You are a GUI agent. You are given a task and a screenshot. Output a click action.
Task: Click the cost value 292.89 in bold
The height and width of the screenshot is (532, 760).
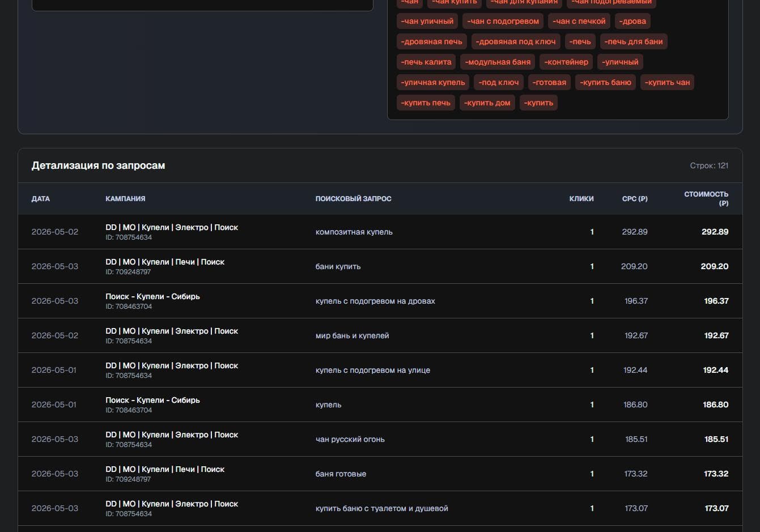click(x=715, y=232)
